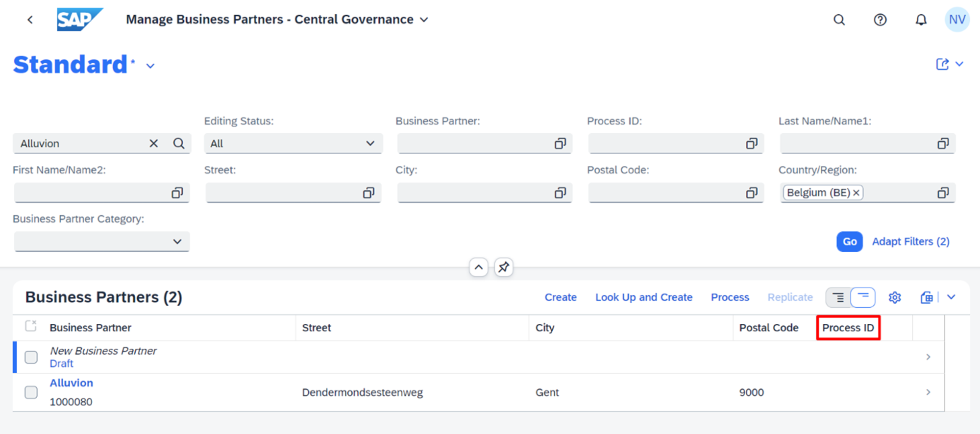Open table settings gear icon
This screenshot has width=980, height=434.
895,297
